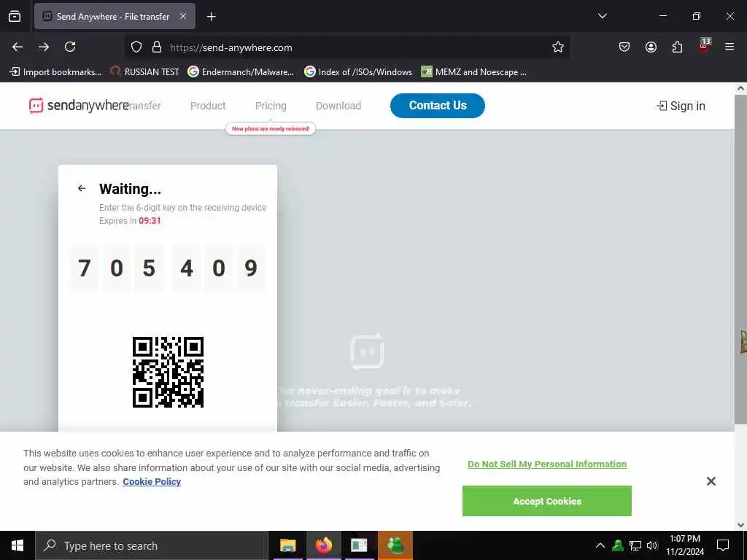
Task: Click the back arrow beside Waiting...
Action: (x=82, y=188)
